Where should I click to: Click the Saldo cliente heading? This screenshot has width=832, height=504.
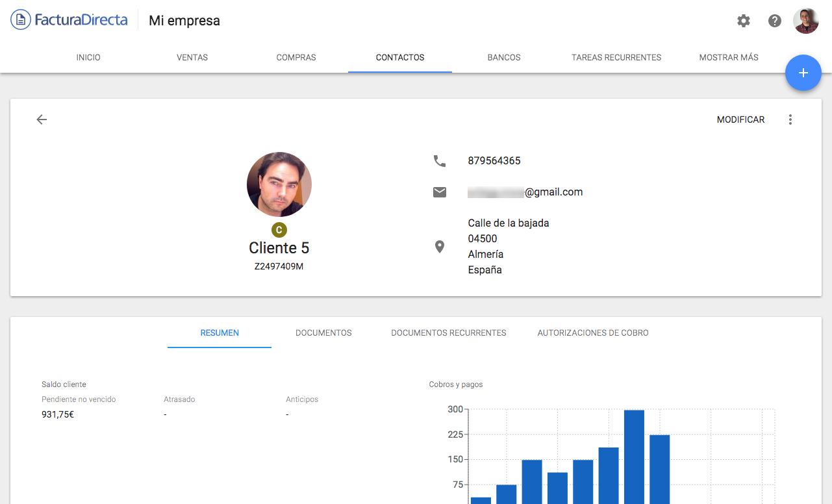point(64,384)
